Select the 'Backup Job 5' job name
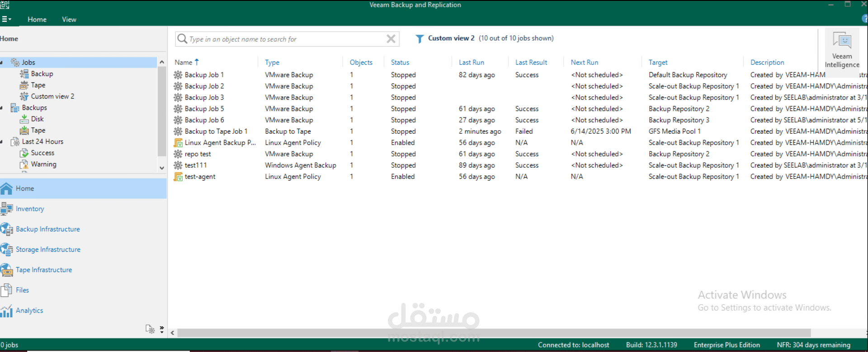The width and height of the screenshot is (868, 352). pyautogui.click(x=204, y=109)
